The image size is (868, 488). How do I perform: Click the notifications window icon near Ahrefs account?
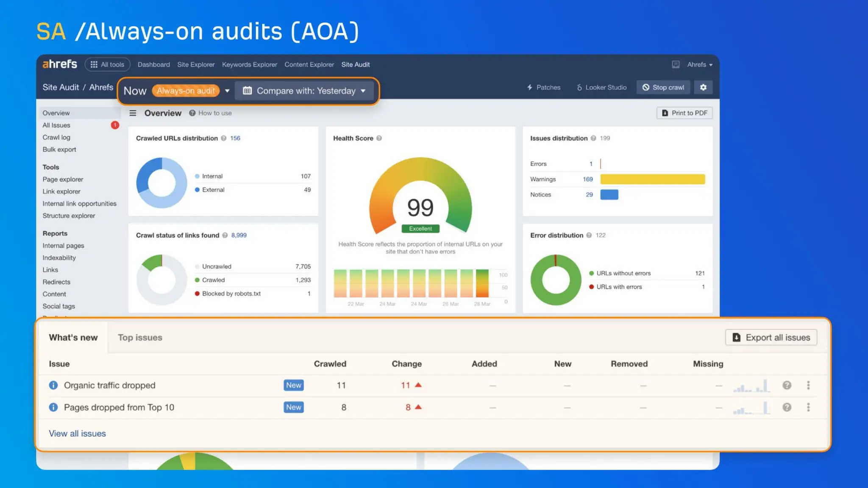[x=676, y=64]
